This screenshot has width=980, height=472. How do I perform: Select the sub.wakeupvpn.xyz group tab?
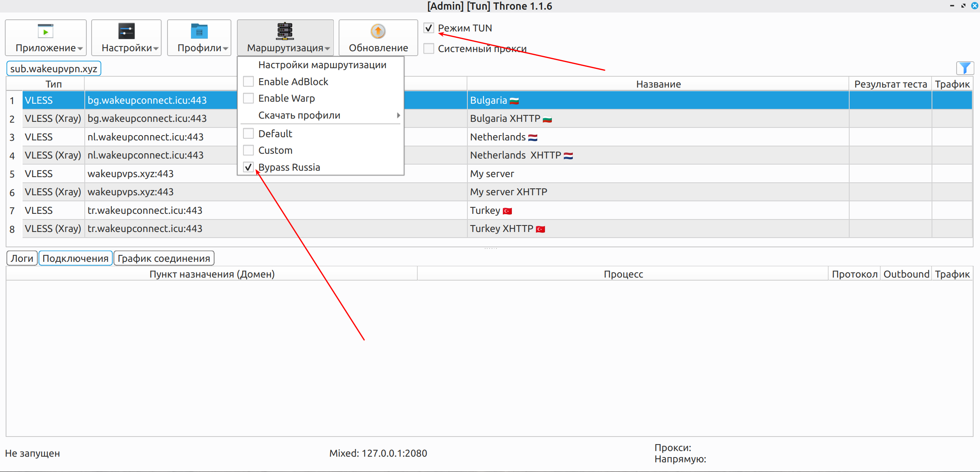point(54,69)
